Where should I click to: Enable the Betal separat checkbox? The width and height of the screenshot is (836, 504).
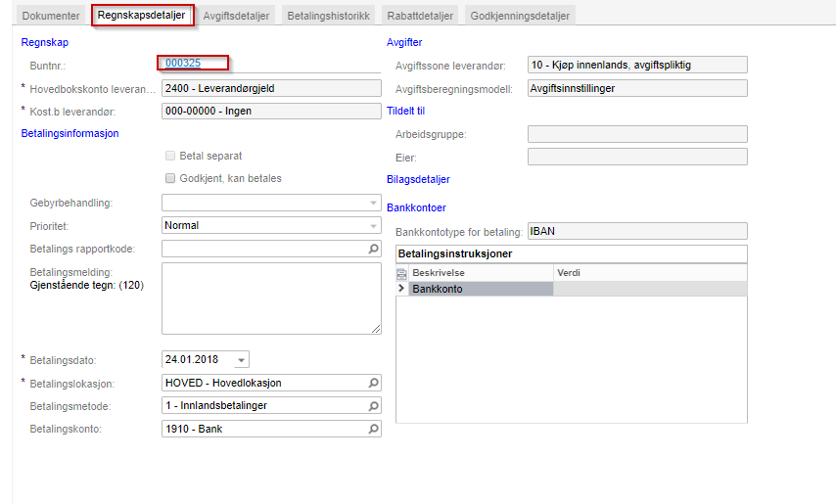(171, 156)
